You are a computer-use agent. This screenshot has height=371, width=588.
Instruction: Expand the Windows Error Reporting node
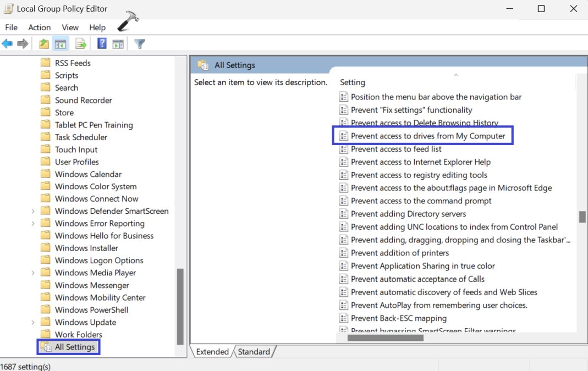point(33,224)
